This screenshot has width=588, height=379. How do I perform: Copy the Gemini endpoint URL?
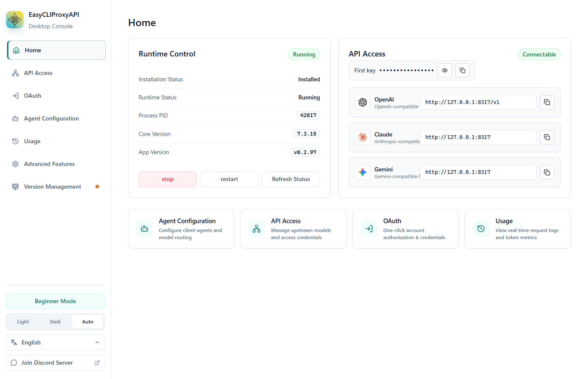pos(547,172)
